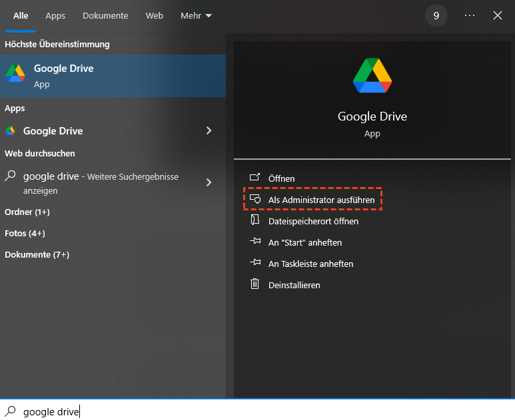Open the top Google Drive best match result
515x420 pixels.
coord(113,76)
